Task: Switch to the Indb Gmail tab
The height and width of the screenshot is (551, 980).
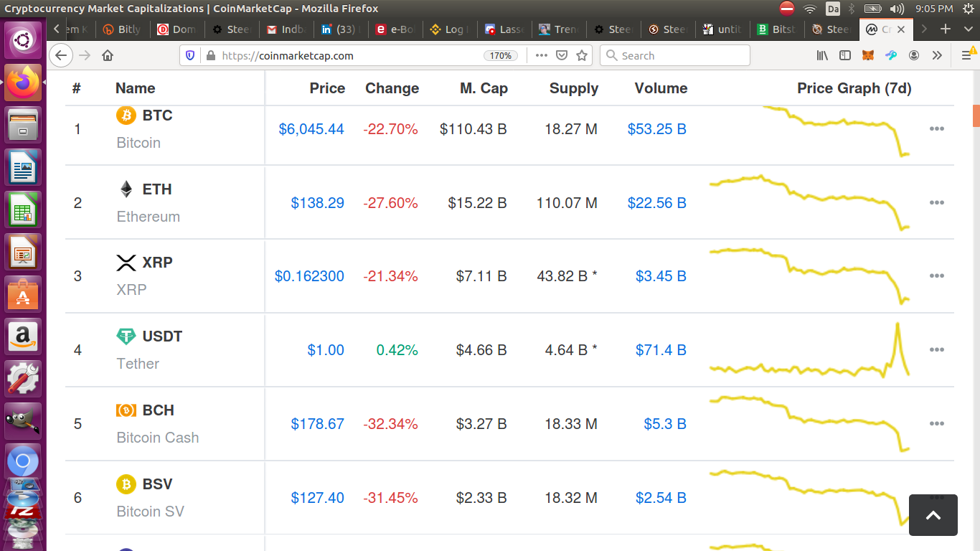Action: 287,29
